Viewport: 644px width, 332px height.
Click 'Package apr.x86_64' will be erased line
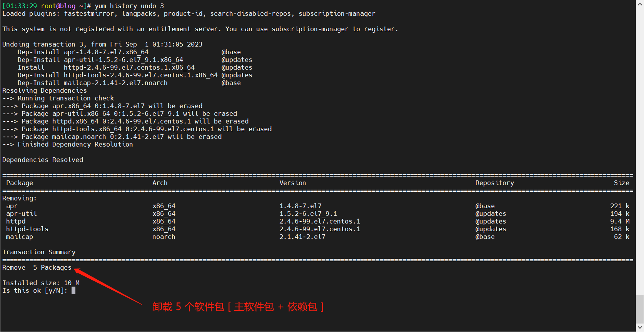[102, 106]
